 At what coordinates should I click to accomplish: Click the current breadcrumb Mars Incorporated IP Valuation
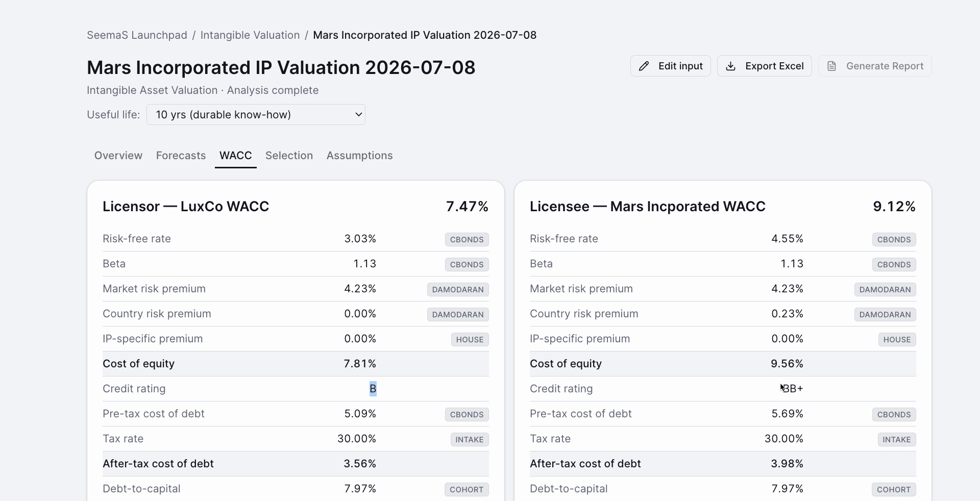tap(425, 35)
